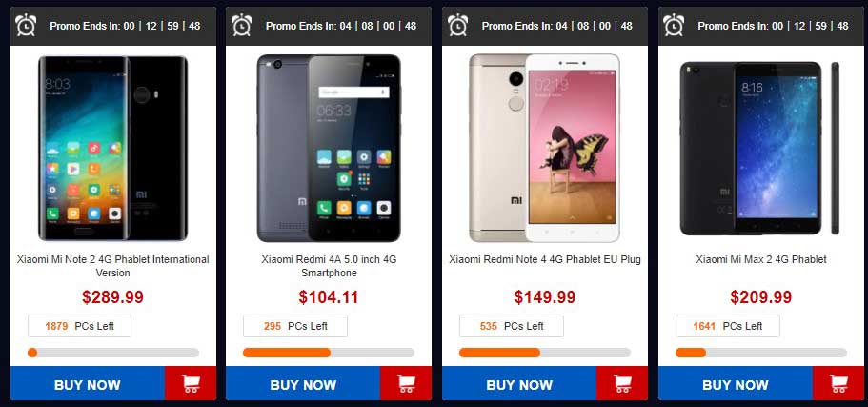Click BUY NOW for Redmi 4A
Screen dimensions: 868x407
coord(303,383)
